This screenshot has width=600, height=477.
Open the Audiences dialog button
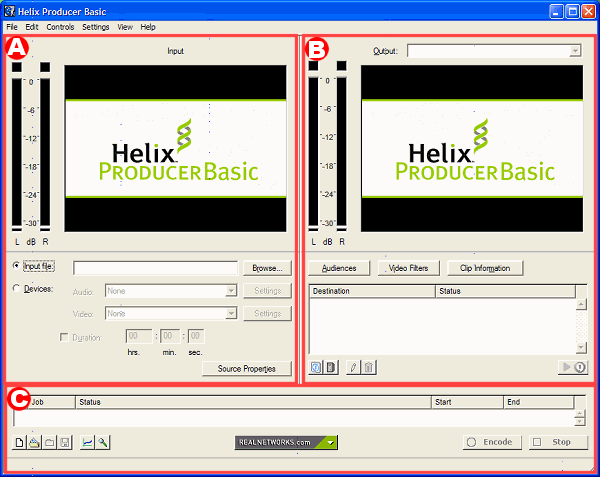(x=339, y=268)
